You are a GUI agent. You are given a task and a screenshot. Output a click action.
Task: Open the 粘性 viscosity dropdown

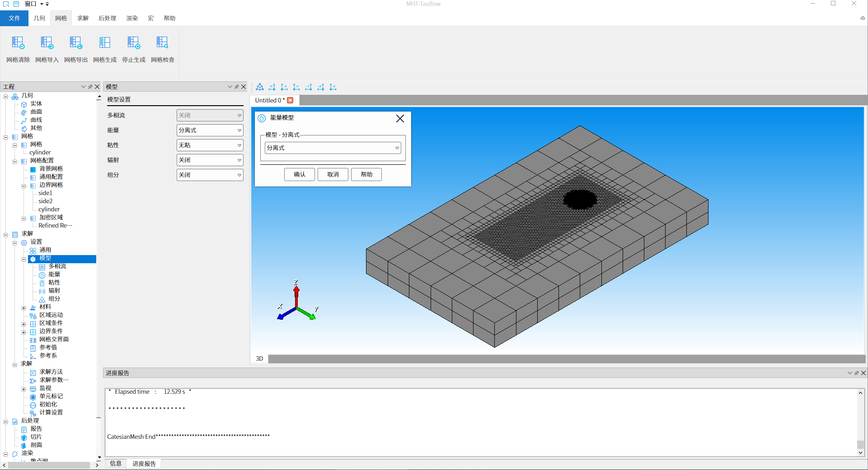click(x=210, y=145)
